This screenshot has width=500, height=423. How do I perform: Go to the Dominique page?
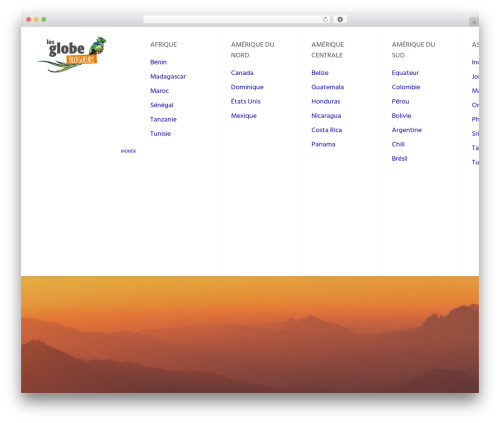point(247,87)
